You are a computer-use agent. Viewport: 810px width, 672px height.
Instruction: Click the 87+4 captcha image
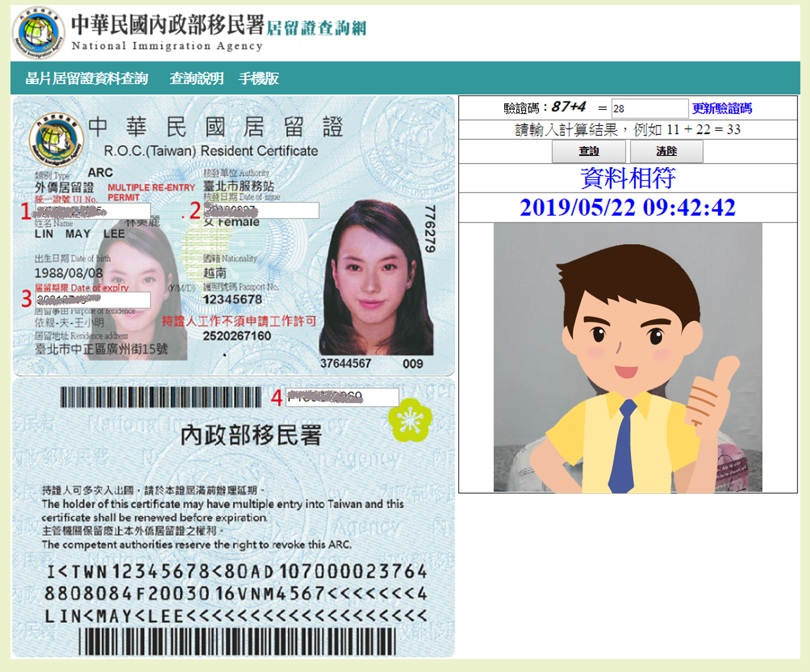point(569,107)
